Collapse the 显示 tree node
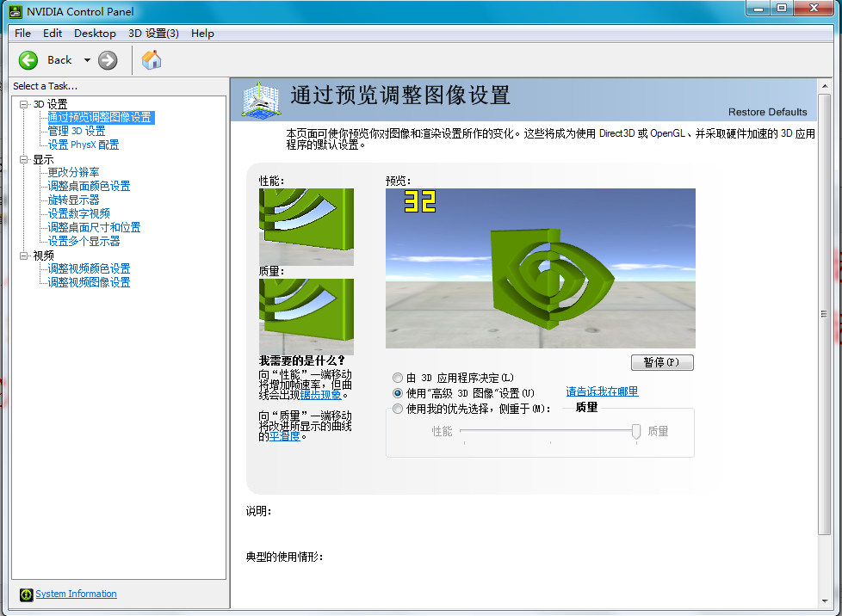Viewport: 842px width, 616px height. (23, 159)
